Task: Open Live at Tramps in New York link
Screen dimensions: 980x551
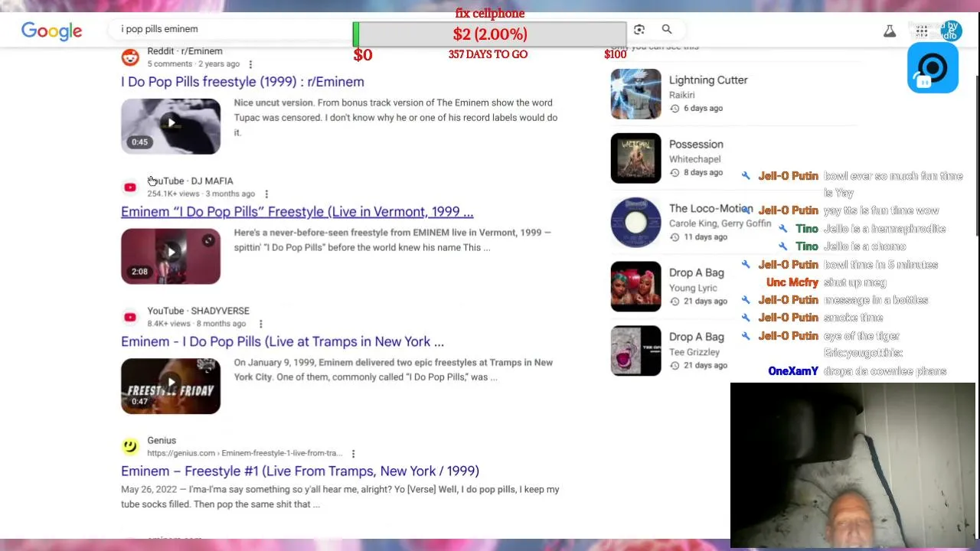Action: pos(283,341)
